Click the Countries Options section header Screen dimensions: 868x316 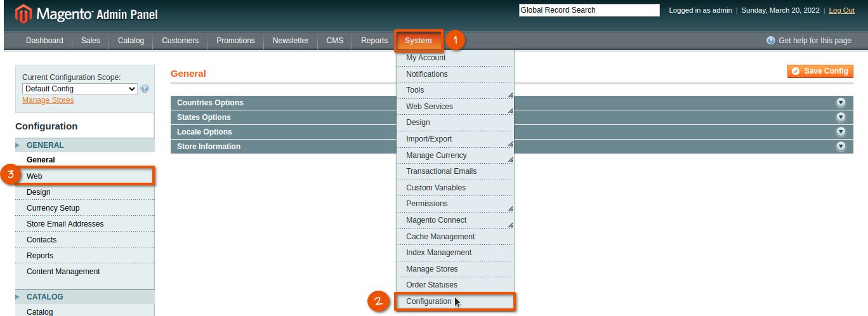[x=512, y=102]
